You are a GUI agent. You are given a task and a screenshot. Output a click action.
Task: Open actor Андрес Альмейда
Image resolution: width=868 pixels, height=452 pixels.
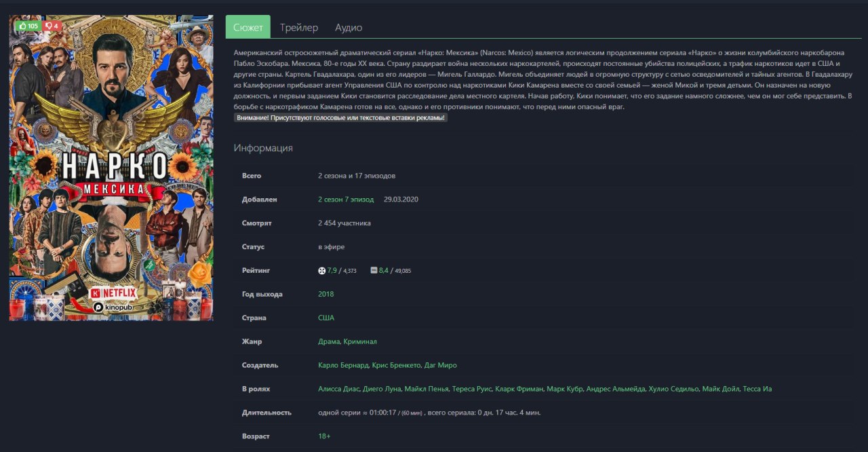pos(616,389)
